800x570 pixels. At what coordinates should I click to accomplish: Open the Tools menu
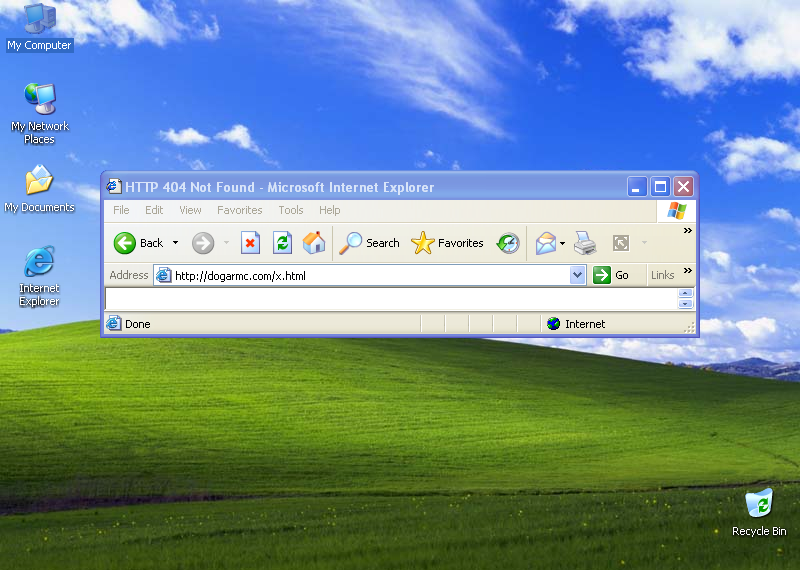(x=291, y=210)
